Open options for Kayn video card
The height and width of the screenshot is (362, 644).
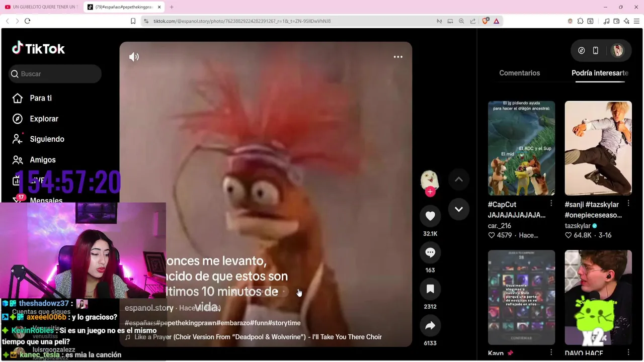(x=551, y=353)
